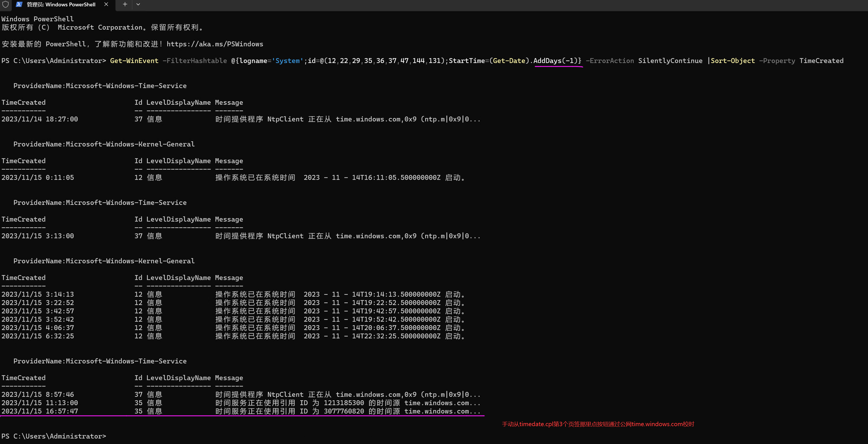This screenshot has width=868, height=444.
Task: Click the -FilterHashtable parameter text
Action: tap(195, 61)
